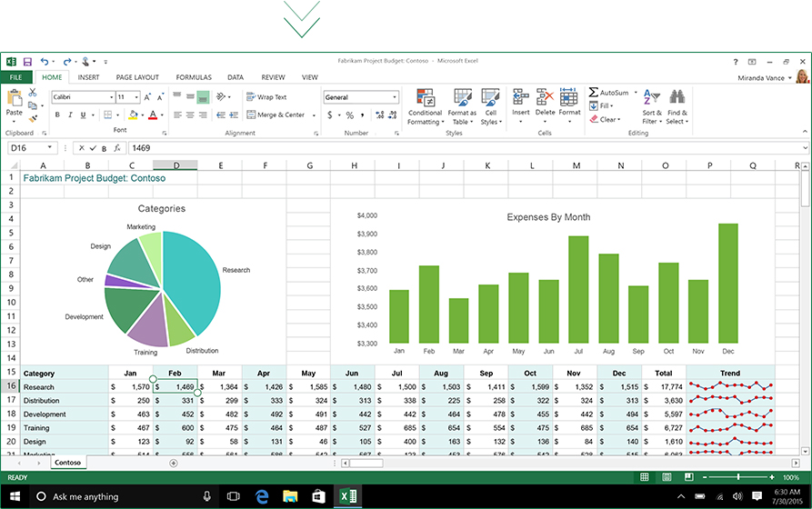This screenshot has height=509, width=812.
Task: Increase Decimal places
Action: click(x=379, y=115)
